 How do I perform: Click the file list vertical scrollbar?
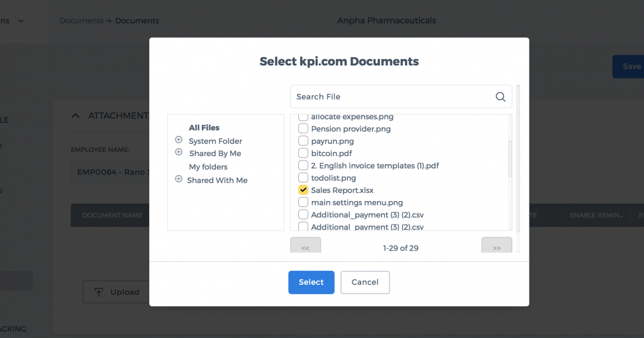tap(510, 159)
